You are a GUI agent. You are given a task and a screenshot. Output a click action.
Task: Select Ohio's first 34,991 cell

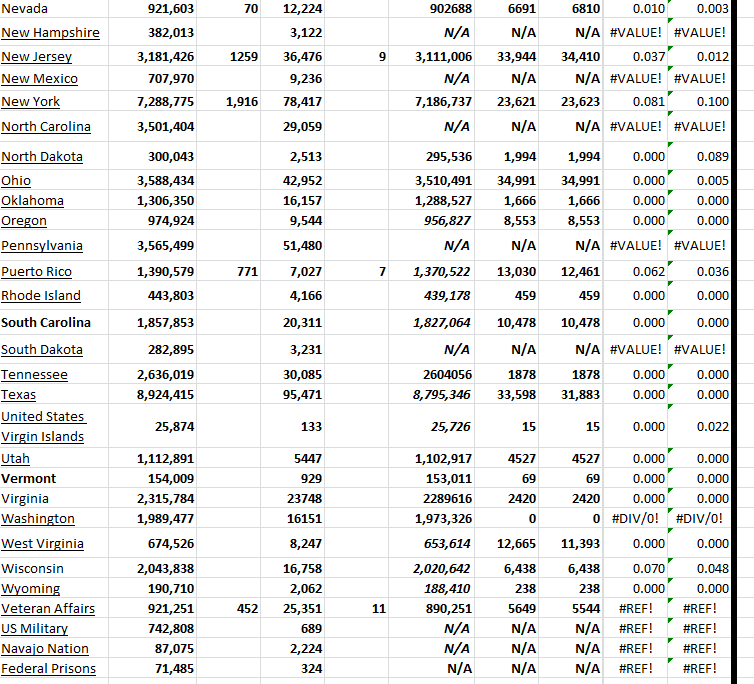507,181
